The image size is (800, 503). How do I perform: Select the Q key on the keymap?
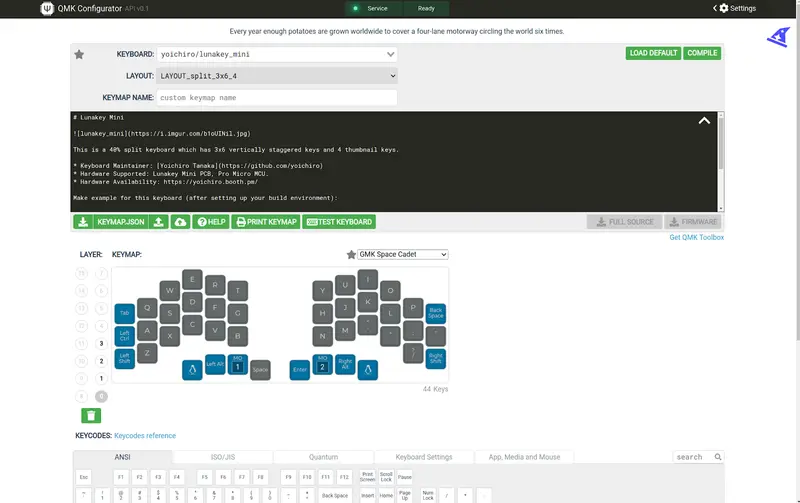[x=147, y=308]
